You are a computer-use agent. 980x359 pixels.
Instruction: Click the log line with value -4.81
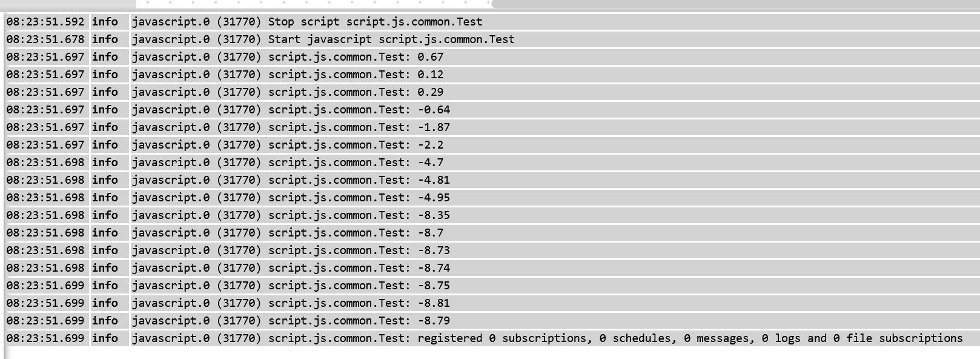pyautogui.click(x=492, y=180)
